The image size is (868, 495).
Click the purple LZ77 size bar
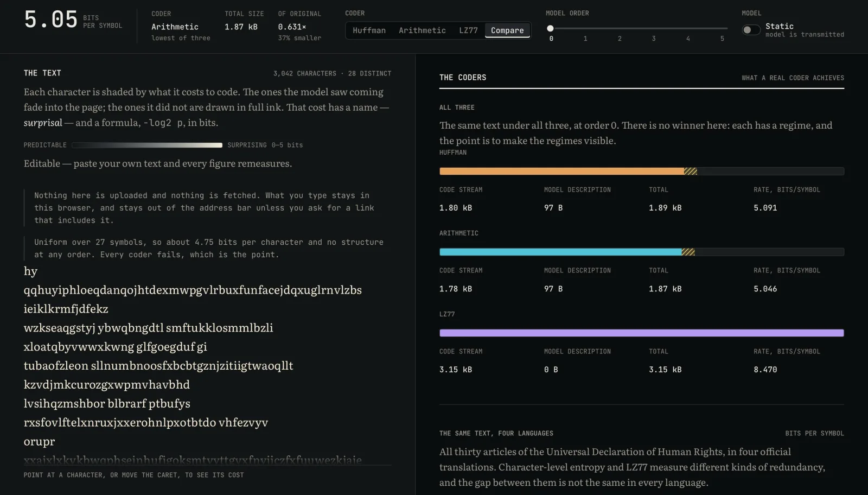pyautogui.click(x=642, y=333)
